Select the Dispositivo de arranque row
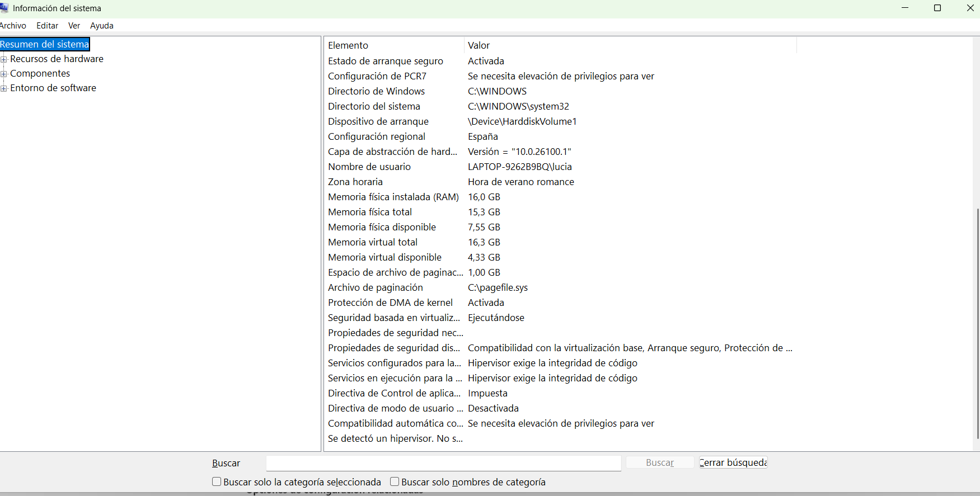980x496 pixels. (560, 121)
